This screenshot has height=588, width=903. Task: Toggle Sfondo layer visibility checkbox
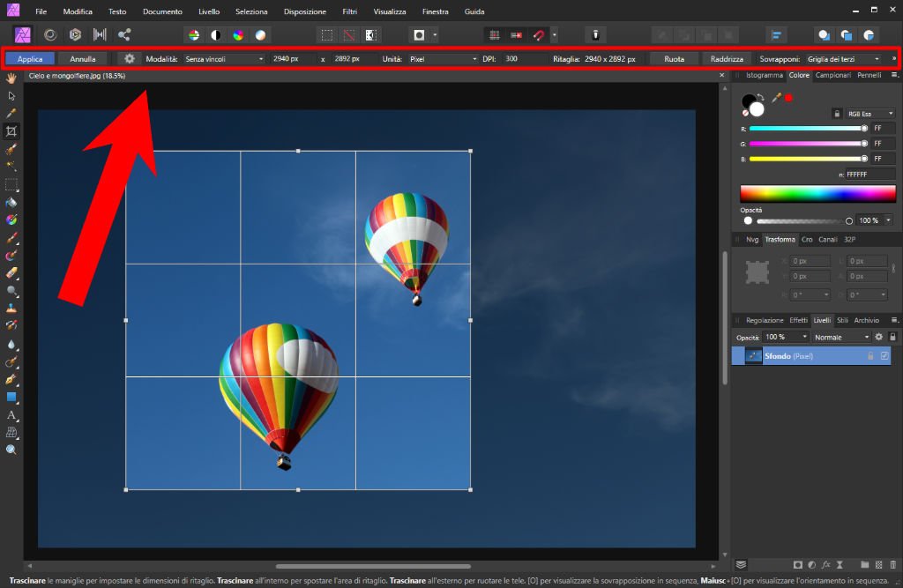coord(884,356)
